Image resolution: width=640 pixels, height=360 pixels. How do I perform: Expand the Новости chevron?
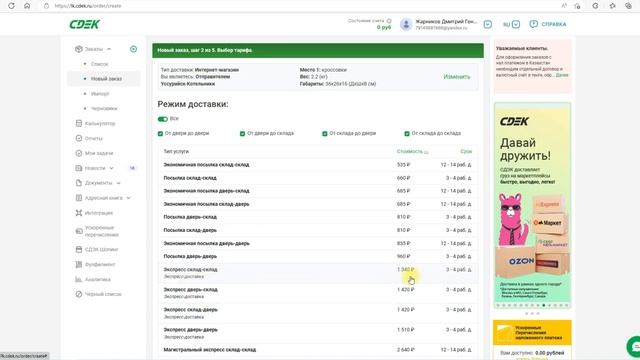[111, 168]
